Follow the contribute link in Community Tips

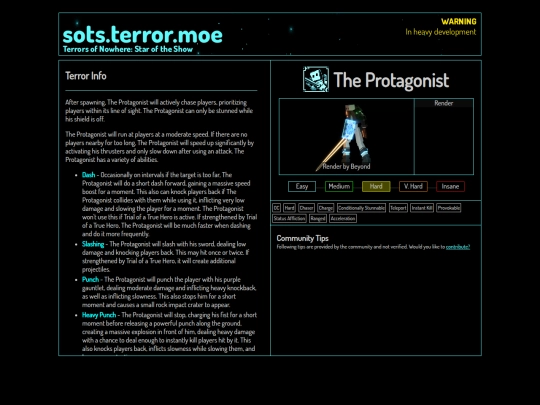click(x=458, y=247)
